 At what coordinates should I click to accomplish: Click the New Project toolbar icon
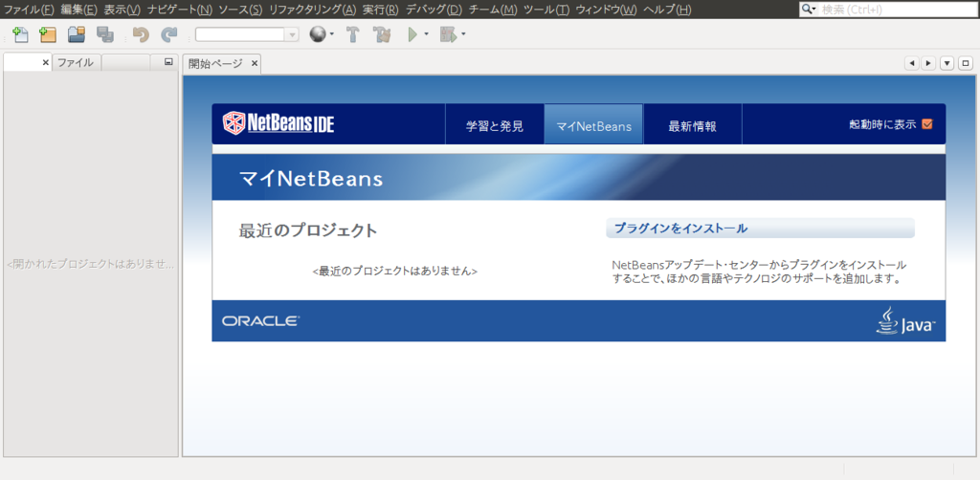click(x=48, y=35)
